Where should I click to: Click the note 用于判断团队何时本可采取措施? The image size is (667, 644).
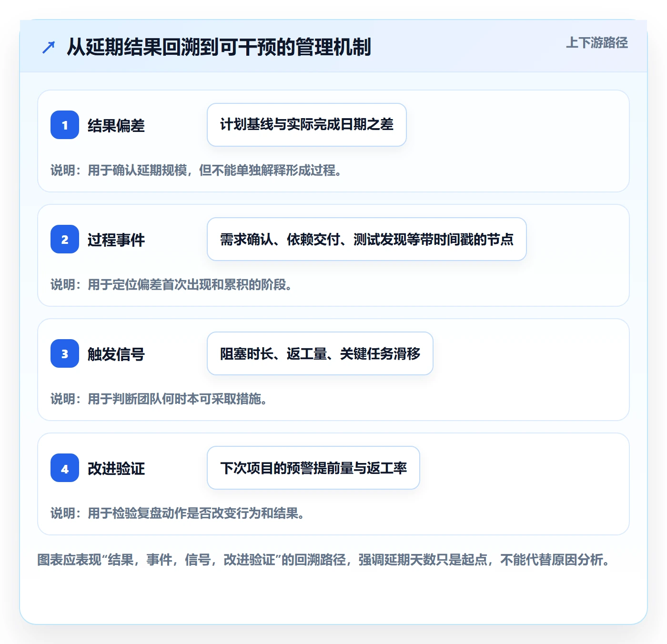(x=159, y=399)
